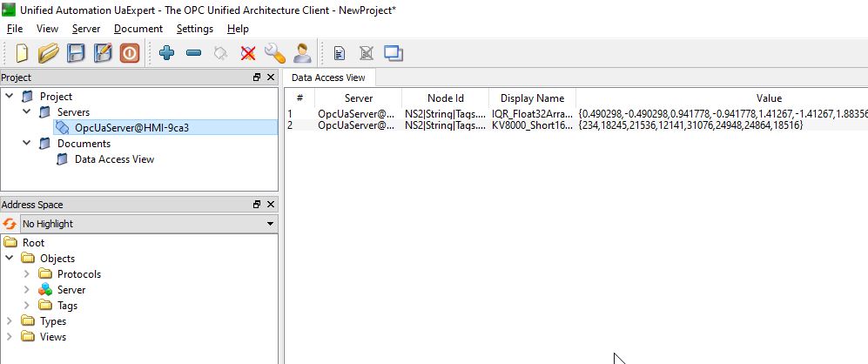Collapse the Documents tree node

pos(27,144)
